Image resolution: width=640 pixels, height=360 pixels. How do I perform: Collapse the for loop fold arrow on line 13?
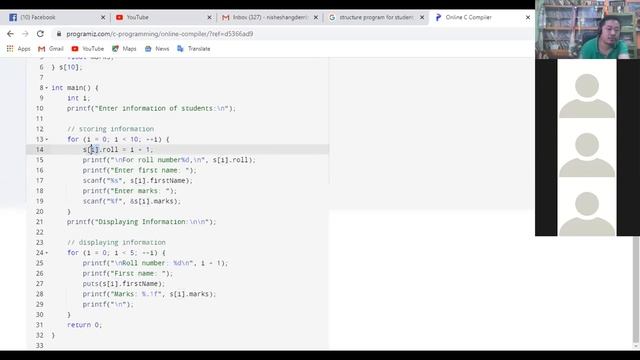pyautogui.click(x=47, y=139)
